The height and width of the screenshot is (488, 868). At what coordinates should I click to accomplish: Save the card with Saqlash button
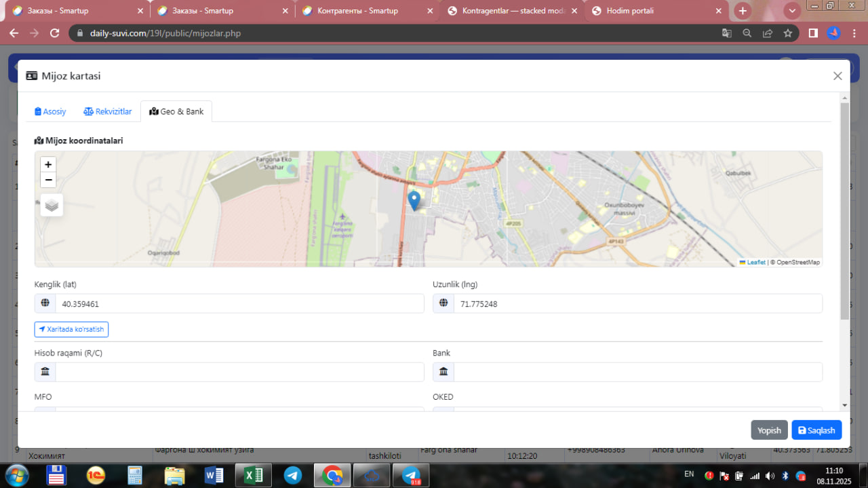click(x=816, y=430)
